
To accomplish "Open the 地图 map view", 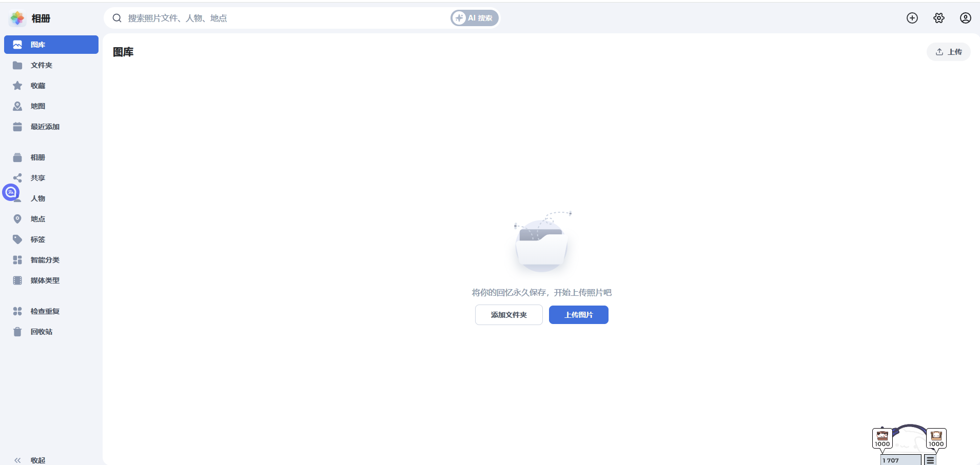I will pos(37,106).
